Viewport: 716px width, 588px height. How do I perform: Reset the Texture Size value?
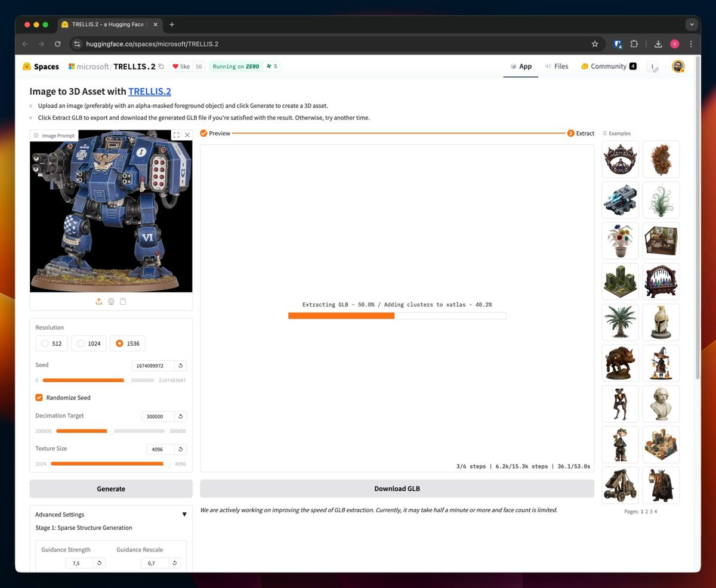pos(181,449)
